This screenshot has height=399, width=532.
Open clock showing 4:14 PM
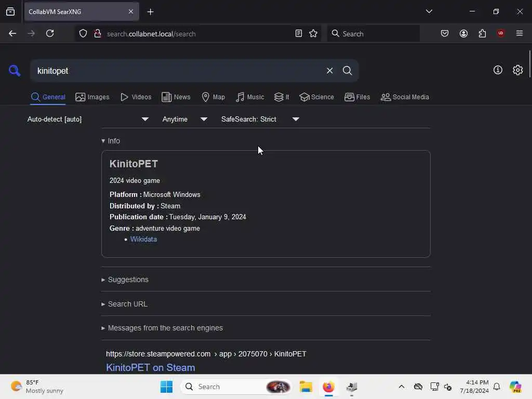coord(474,387)
